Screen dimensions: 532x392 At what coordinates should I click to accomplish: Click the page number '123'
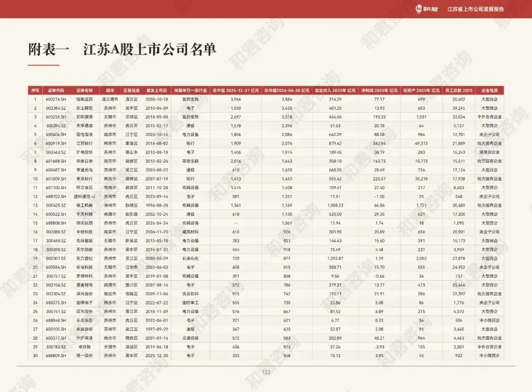266,372
